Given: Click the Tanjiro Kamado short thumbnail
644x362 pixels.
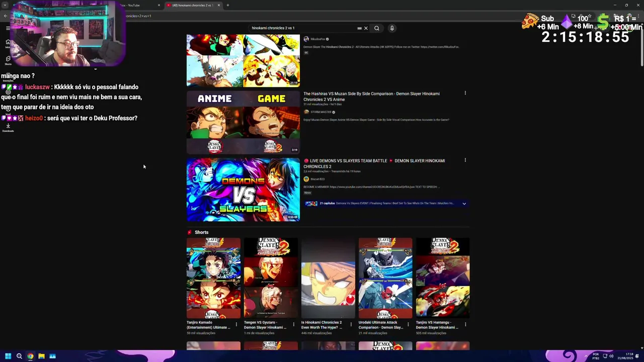Looking at the screenshot, I should pyautogui.click(x=213, y=278).
